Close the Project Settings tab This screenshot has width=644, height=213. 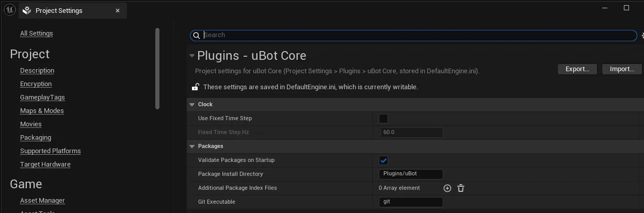pos(118,10)
